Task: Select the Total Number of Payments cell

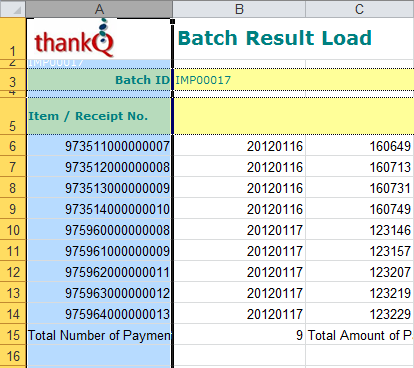Action: (x=99, y=335)
